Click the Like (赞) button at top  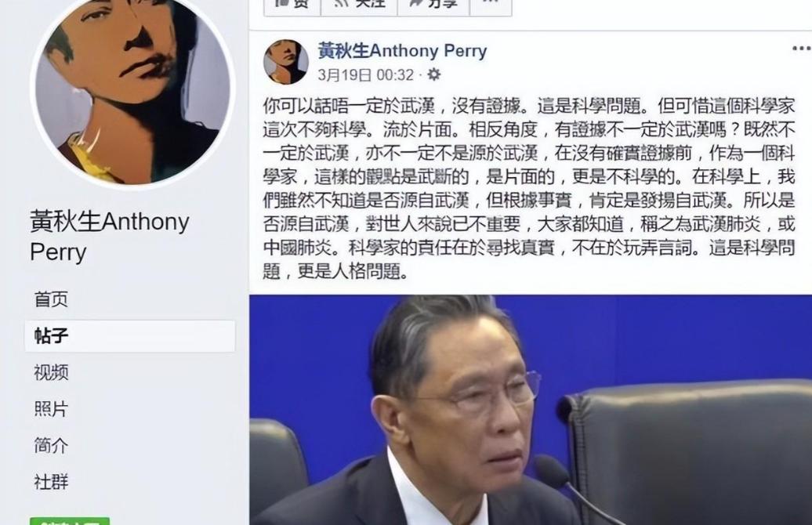point(292,5)
